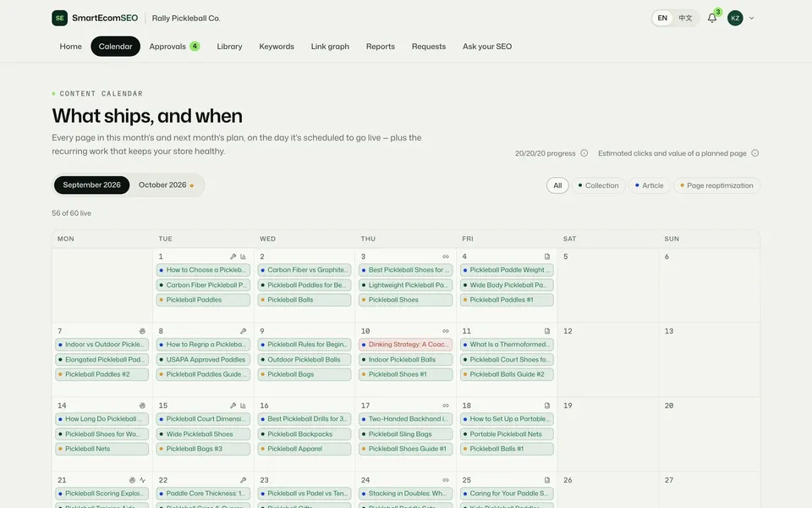Click the document icon on day 25
The height and width of the screenshot is (508, 812).
547,481
